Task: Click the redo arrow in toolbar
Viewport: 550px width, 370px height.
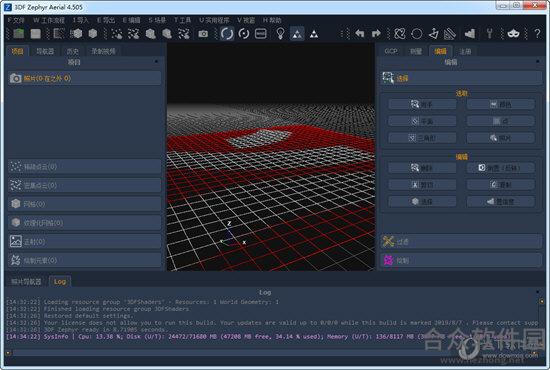Action: pyautogui.click(x=376, y=34)
